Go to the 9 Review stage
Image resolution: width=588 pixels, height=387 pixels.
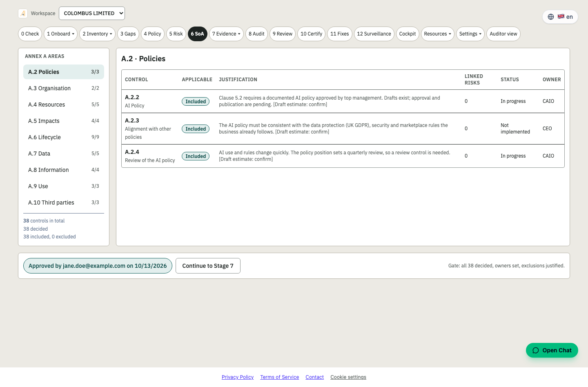[x=283, y=34]
